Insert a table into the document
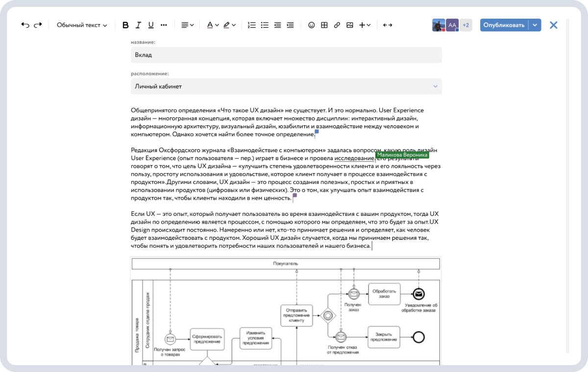The width and height of the screenshot is (588, 372). (x=324, y=25)
